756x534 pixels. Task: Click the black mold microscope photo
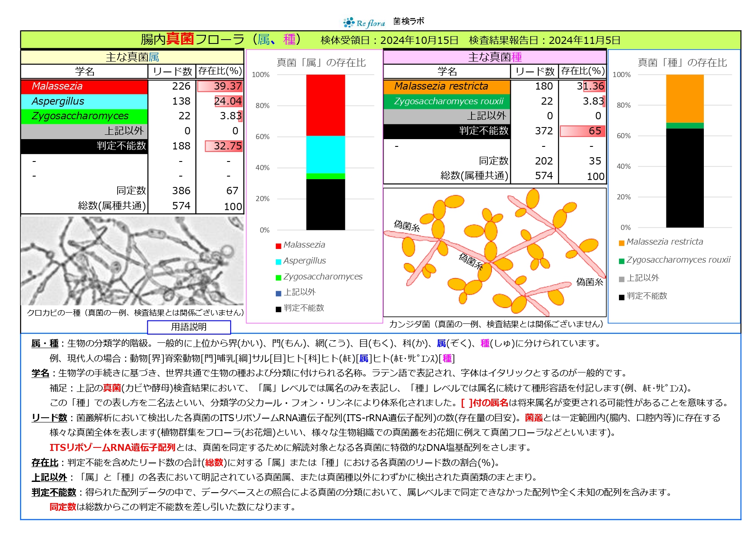click(x=132, y=261)
